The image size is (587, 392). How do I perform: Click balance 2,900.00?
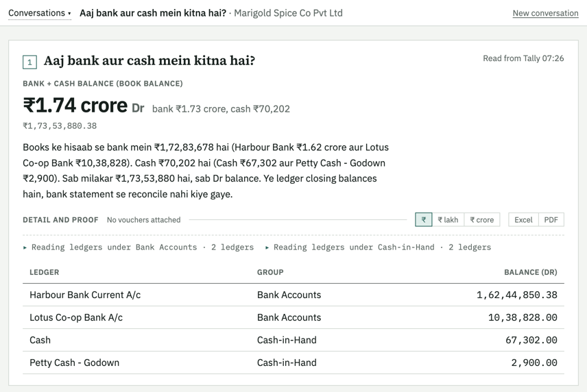[x=534, y=363]
